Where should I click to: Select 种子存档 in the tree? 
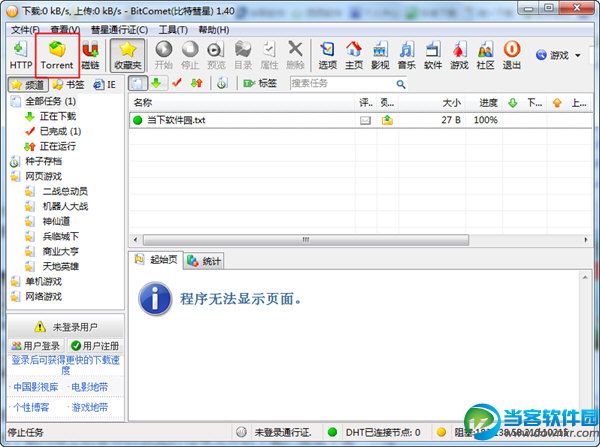[43, 161]
